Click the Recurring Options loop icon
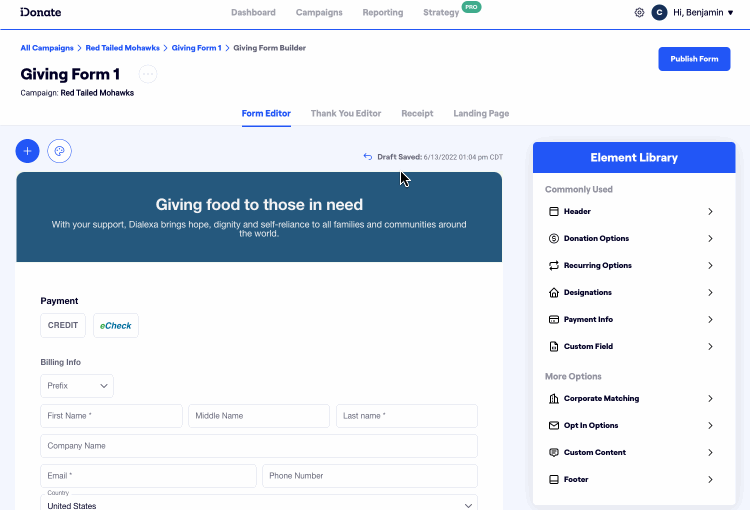This screenshot has width=750, height=510. 553,266
